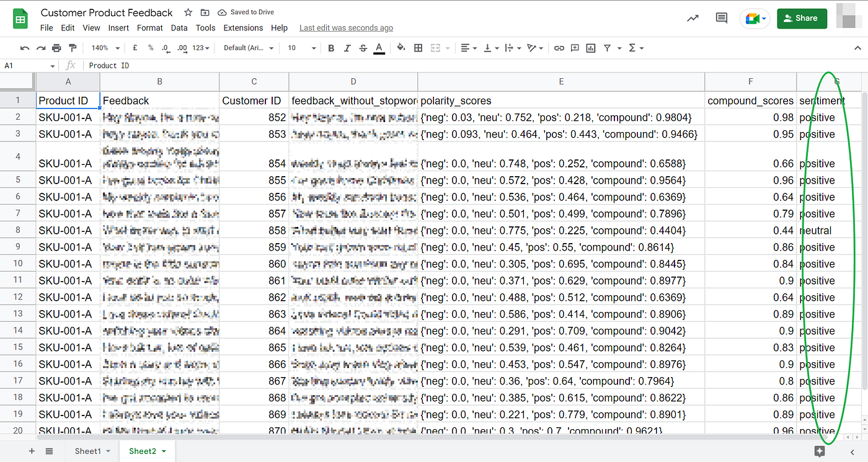Open the Edit menu
Viewport: 868px width, 462px height.
pyautogui.click(x=68, y=28)
